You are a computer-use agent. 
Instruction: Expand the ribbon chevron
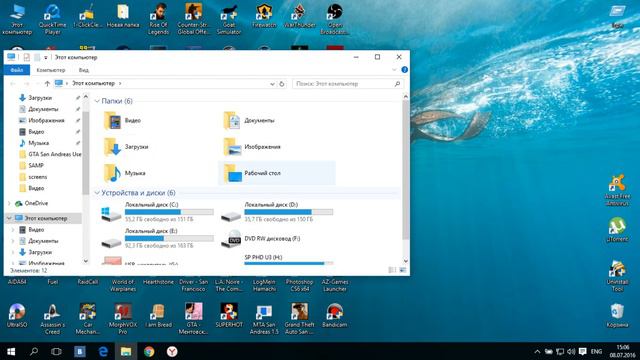pos(394,70)
